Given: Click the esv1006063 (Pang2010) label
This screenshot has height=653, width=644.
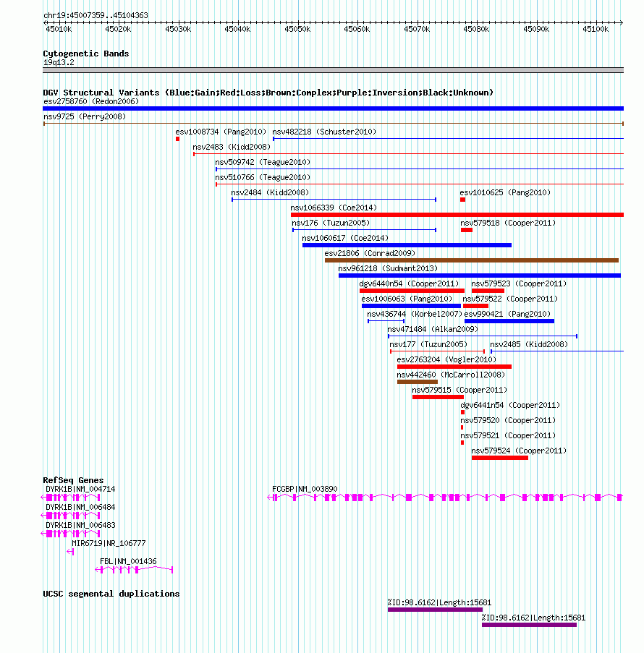Looking at the screenshot, I should [x=407, y=299].
